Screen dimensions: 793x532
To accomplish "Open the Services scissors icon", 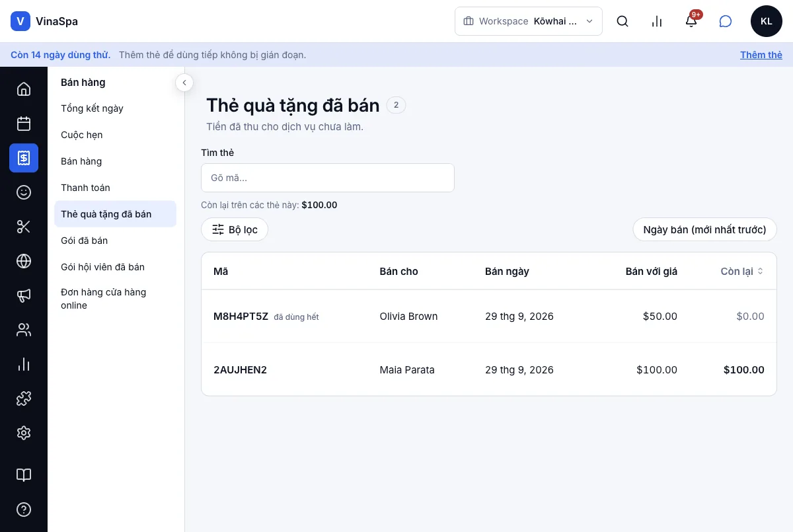I will pos(24,227).
